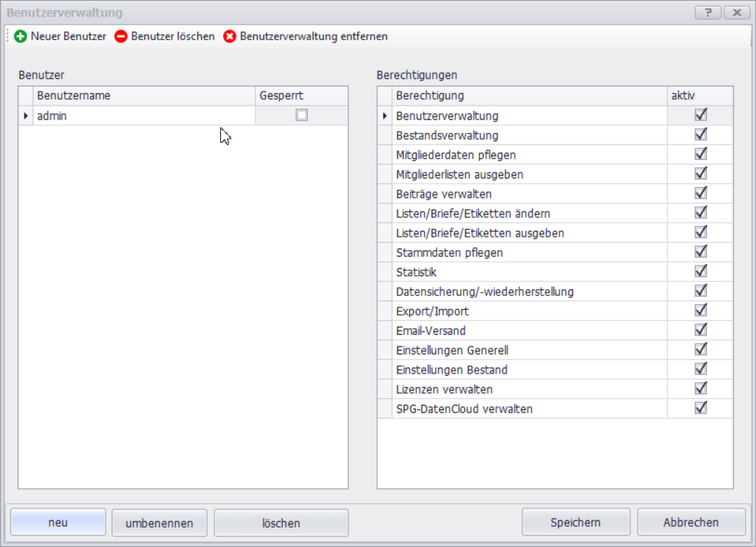756x547 pixels.
Task: Click the umbenennen button
Action: [x=160, y=523]
